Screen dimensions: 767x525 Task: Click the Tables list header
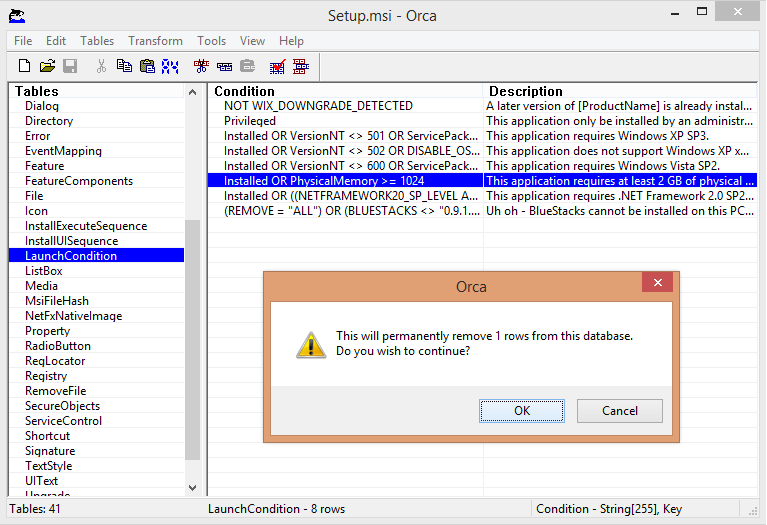pyautogui.click(x=97, y=91)
